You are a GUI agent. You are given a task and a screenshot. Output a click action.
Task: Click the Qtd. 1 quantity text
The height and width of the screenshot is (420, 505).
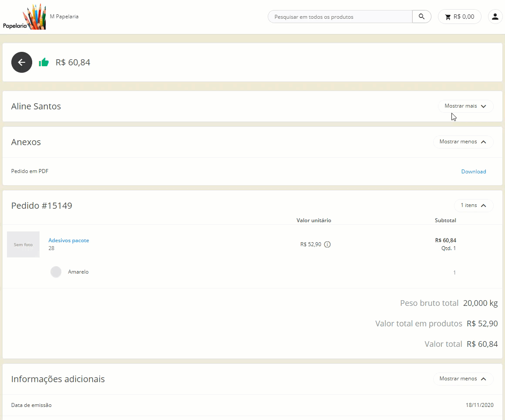448,248
